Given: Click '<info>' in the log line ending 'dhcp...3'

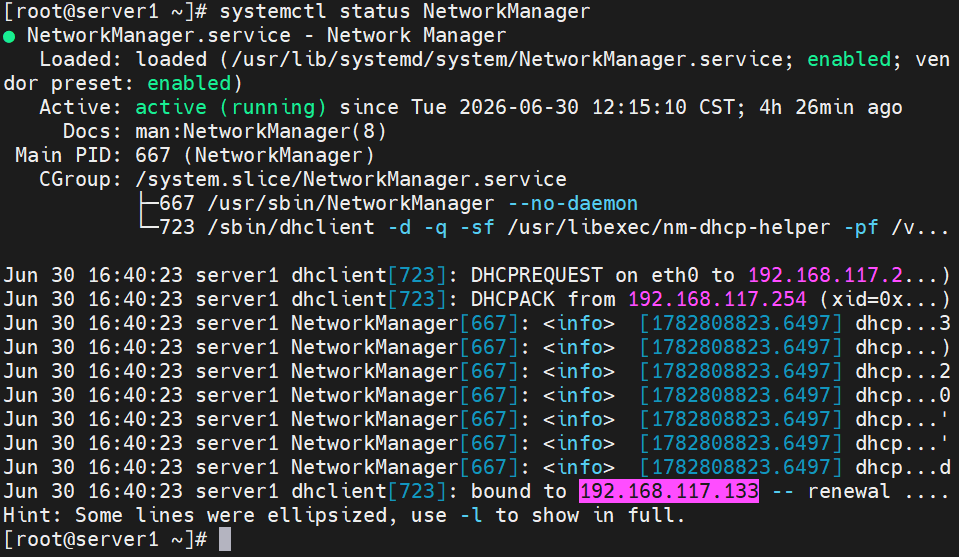Looking at the screenshot, I should 579,323.
